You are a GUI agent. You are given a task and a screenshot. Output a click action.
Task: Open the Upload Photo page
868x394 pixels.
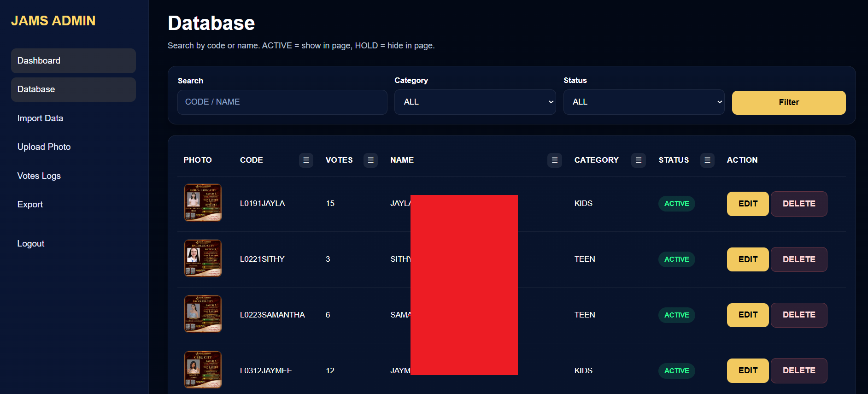click(44, 147)
